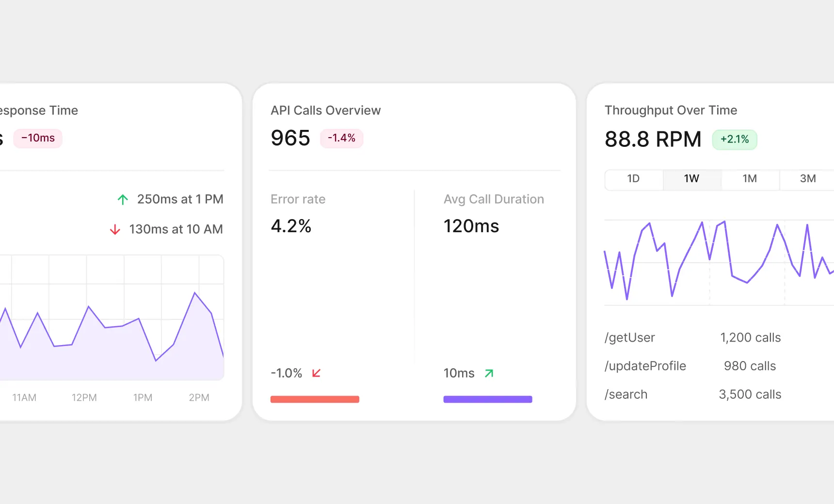Enable the 1D view on Throughput chart
This screenshot has height=504, width=834.
click(x=633, y=179)
